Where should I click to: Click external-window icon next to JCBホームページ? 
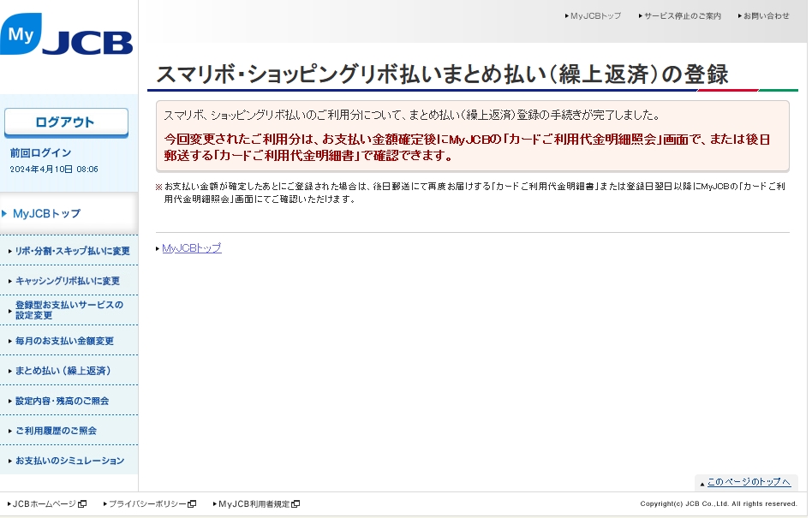[82, 504]
